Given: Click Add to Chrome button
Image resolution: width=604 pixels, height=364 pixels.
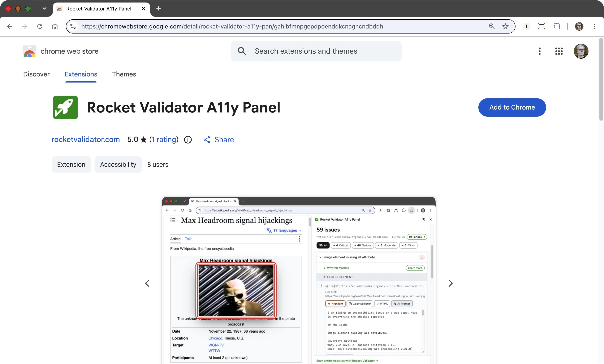Looking at the screenshot, I should pyautogui.click(x=512, y=107).
